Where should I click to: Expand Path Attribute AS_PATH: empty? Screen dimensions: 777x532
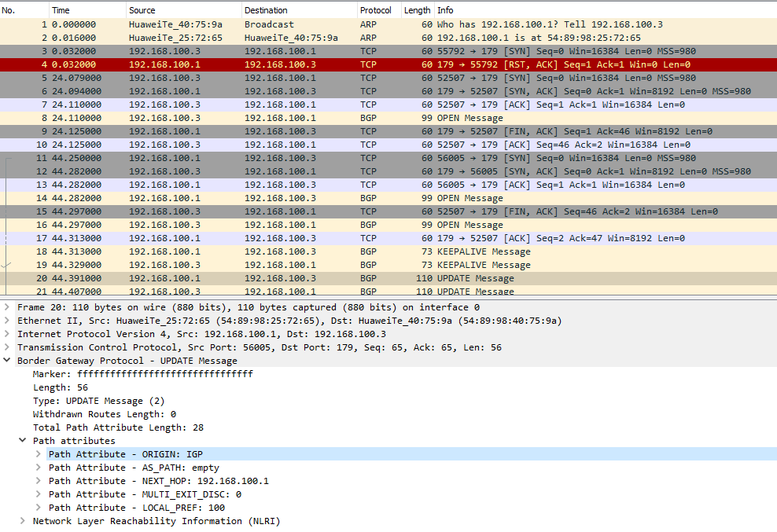[x=39, y=467]
